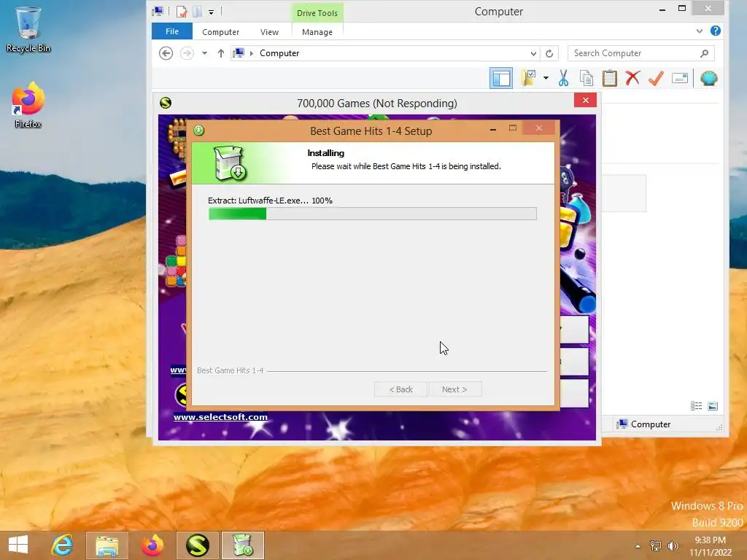Toggle the navigation pane layout button
The image size is (747, 560).
500,78
